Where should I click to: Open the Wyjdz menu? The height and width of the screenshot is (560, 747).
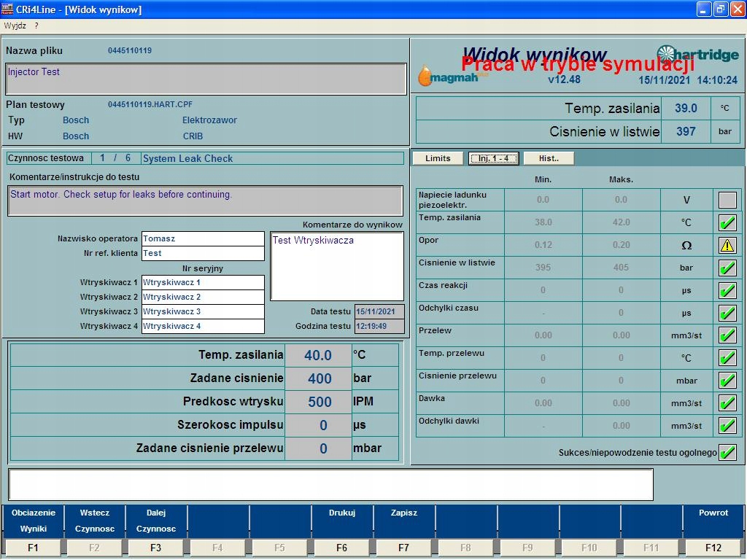point(15,26)
